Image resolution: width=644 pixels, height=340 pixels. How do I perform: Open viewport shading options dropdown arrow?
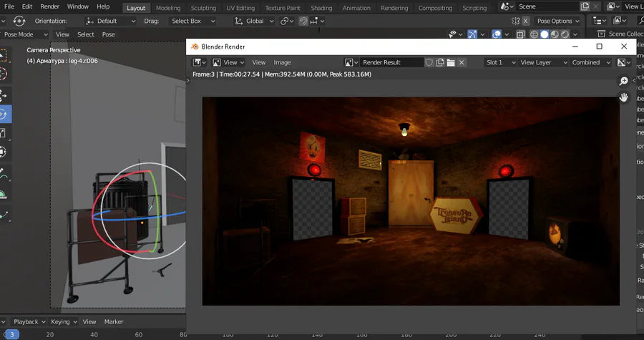pyautogui.click(x=575, y=34)
